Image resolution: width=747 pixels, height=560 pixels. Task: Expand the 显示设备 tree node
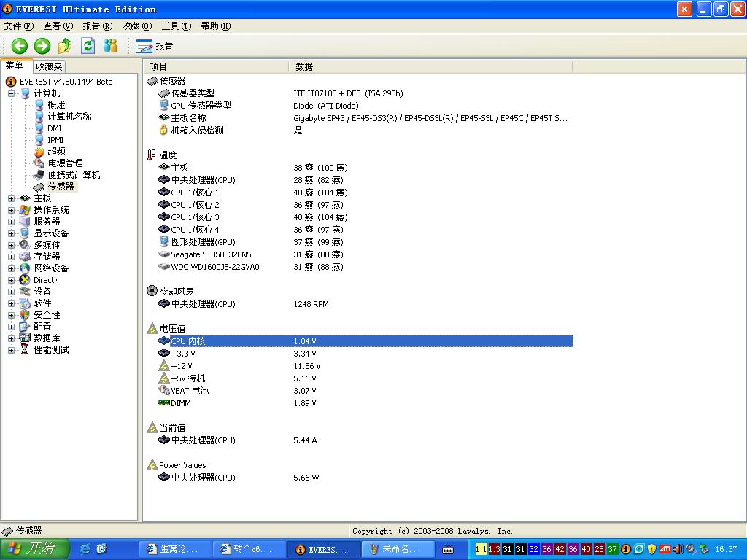pos(12,233)
